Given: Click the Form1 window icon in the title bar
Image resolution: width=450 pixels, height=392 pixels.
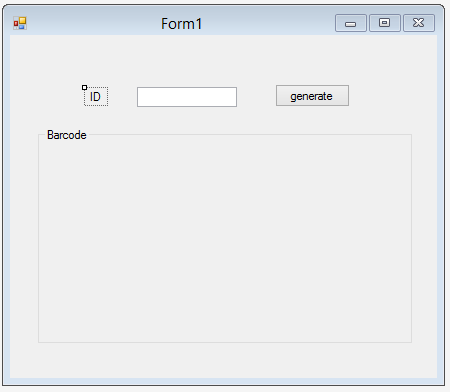Looking at the screenshot, I should 20,23.
